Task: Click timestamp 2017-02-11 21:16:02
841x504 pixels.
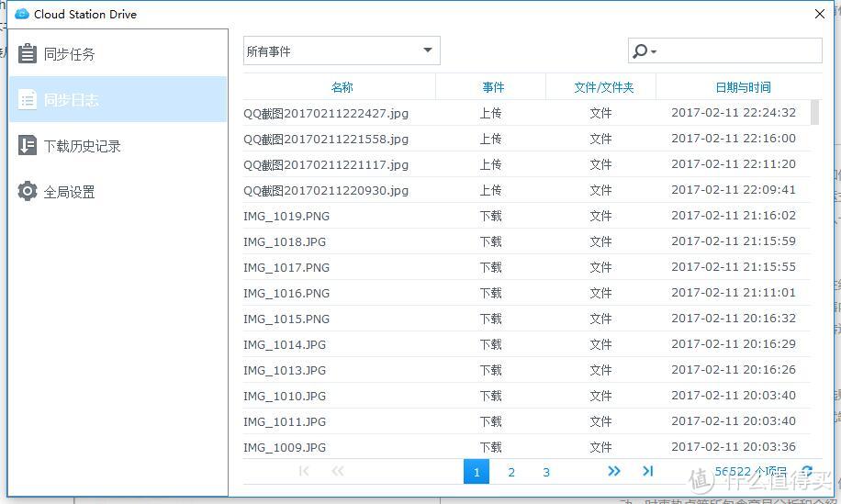Action: click(734, 216)
